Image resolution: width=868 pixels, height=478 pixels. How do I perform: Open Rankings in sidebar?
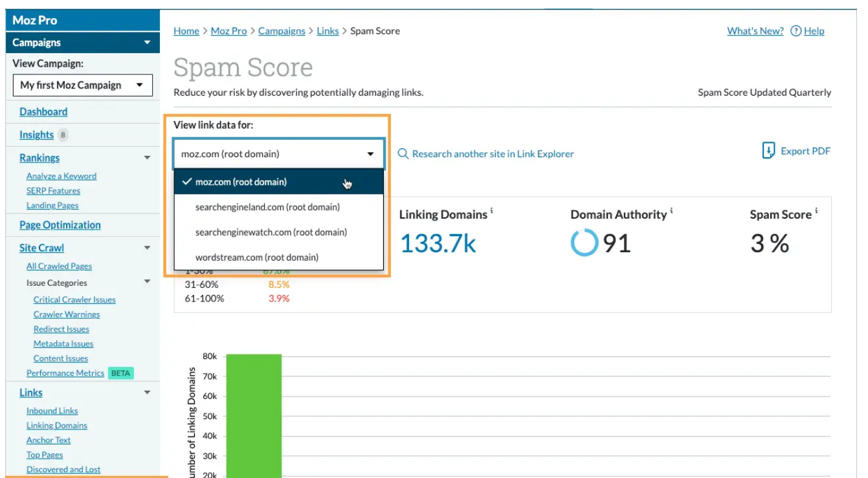point(39,158)
